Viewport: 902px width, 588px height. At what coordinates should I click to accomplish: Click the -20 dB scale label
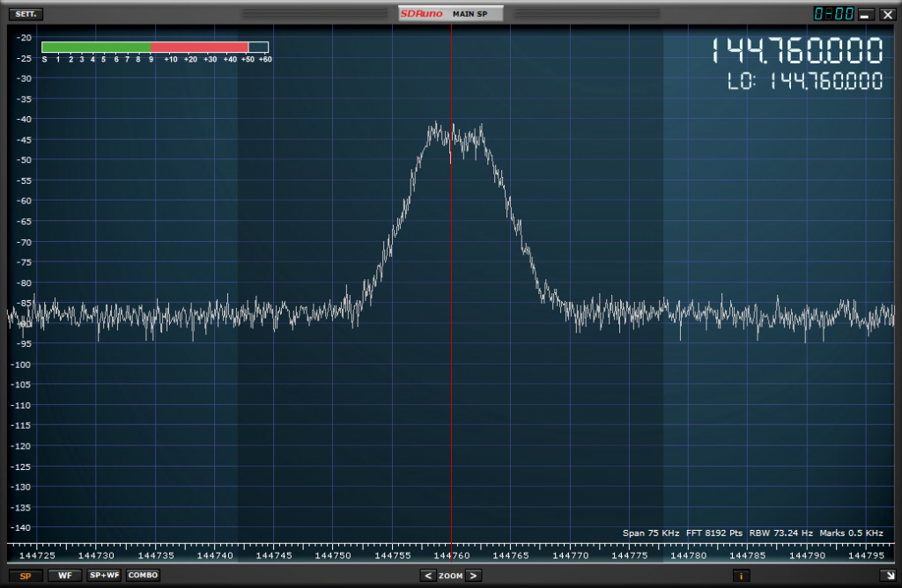(24, 38)
